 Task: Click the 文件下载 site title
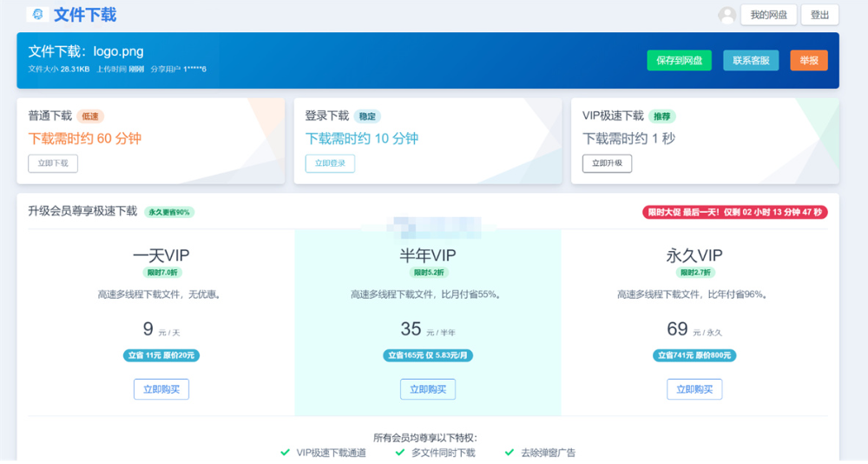(x=85, y=15)
